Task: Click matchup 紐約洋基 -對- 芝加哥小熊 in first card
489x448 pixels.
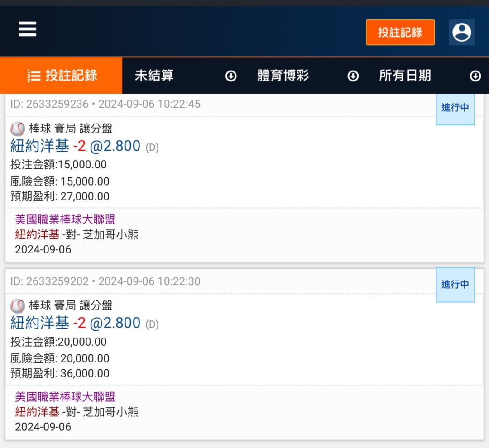Action: pyautogui.click(x=77, y=235)
